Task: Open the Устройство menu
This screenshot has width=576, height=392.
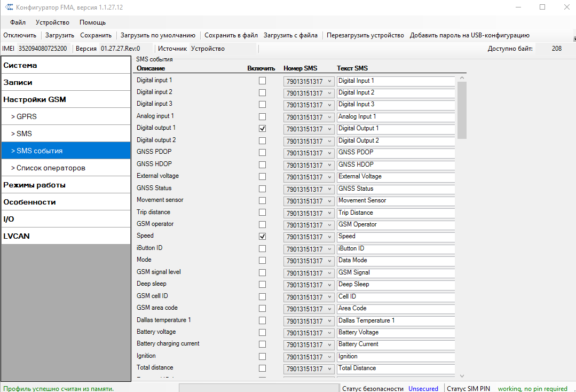Action: pos(52,22)
